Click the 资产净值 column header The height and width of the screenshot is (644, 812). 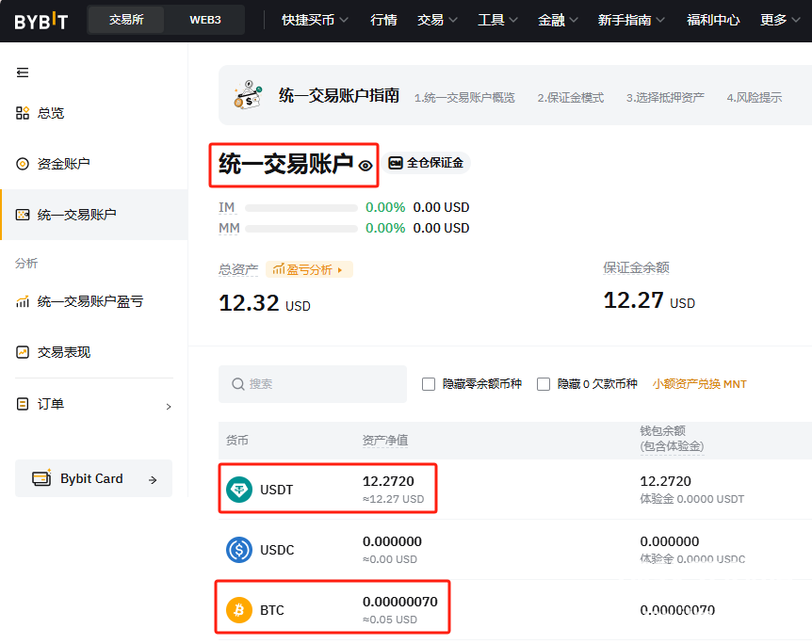click(384, 441)
